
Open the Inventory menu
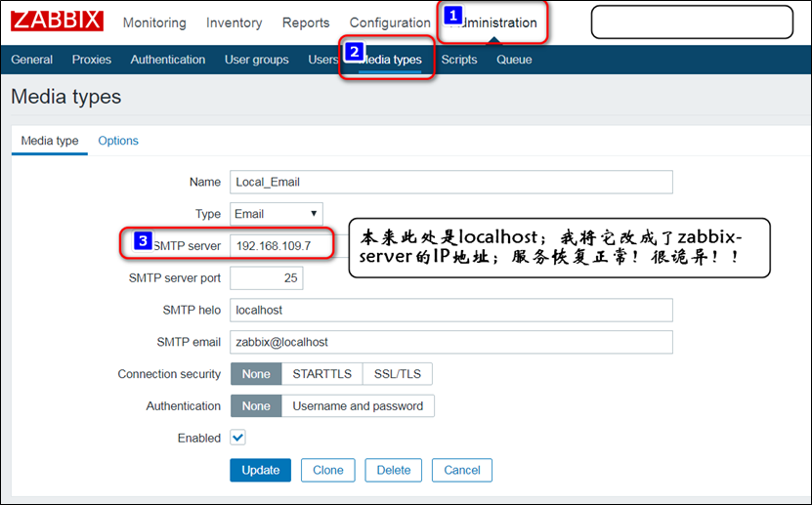click(235, 22)
